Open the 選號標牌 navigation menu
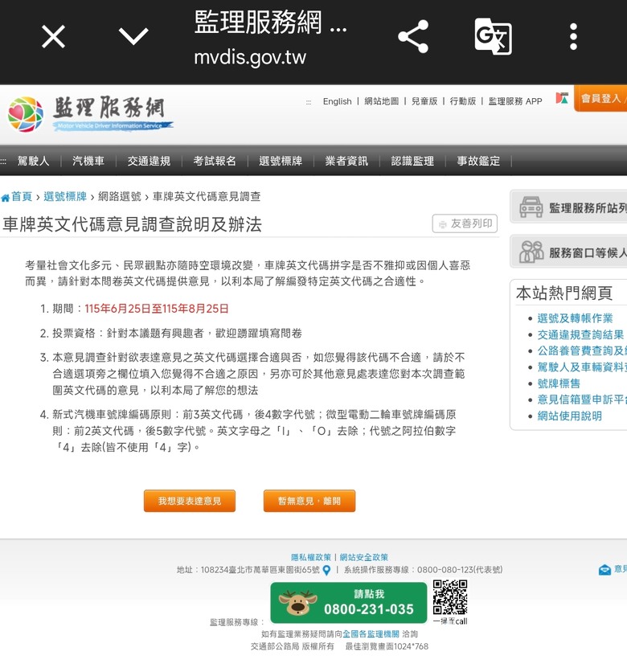Image resolution: width=627 pixels, height=672 pixels. point(281,161)
